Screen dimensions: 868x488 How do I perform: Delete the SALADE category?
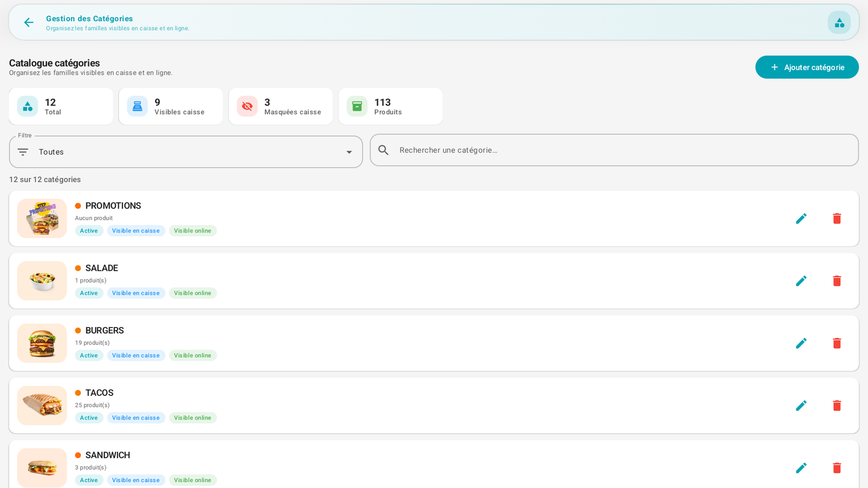click(837, 281)
